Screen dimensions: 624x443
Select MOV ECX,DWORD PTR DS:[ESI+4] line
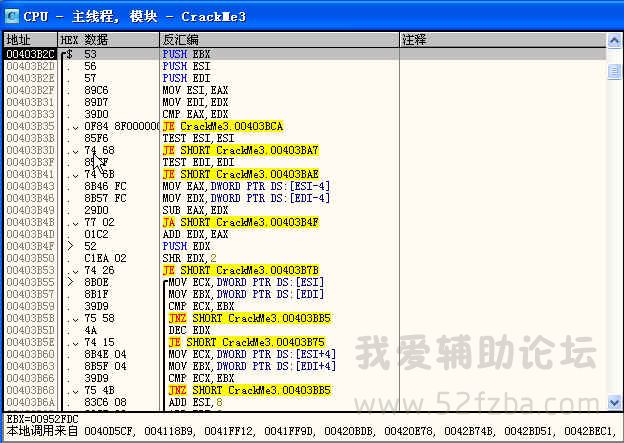click(250, 354)
